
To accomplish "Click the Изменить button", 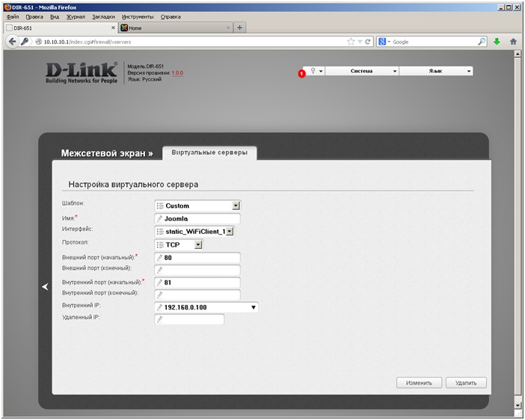I will click(419, 383).
